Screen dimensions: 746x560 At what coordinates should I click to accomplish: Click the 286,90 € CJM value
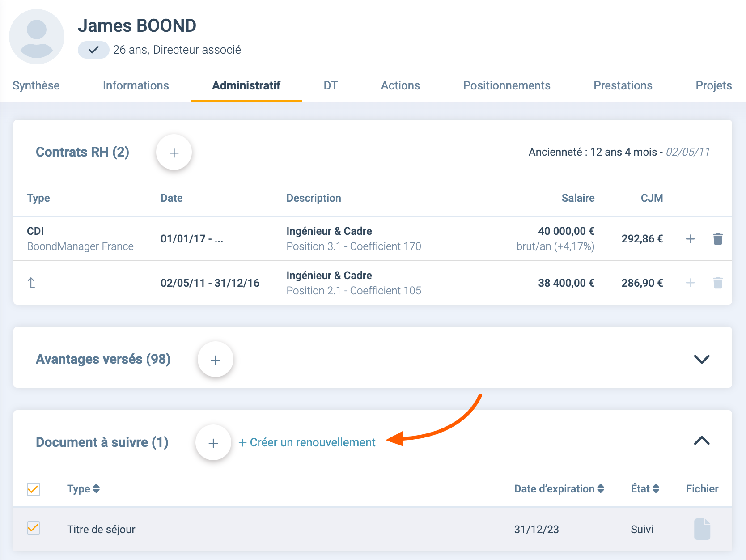click(x=642, y=283)
